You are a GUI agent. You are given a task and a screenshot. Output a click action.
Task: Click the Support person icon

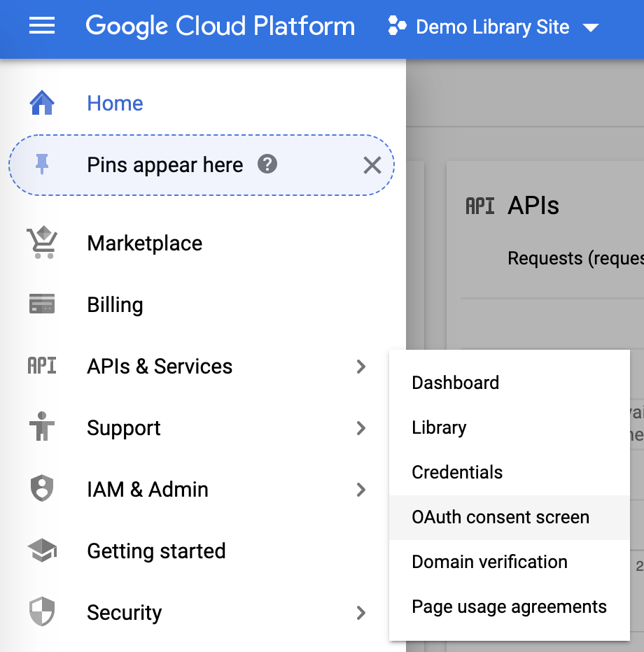[x=41, y=426]
